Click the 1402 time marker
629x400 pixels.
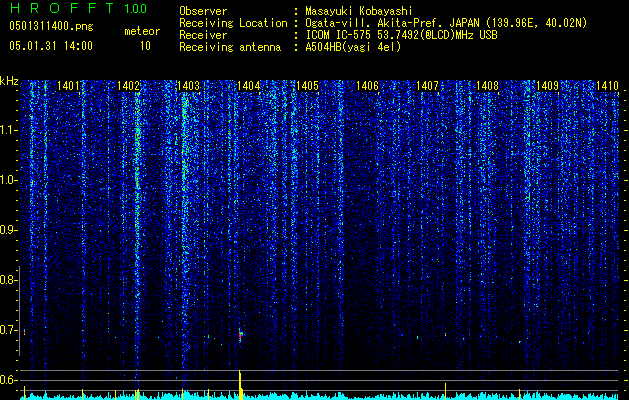[x=128, y=85]
